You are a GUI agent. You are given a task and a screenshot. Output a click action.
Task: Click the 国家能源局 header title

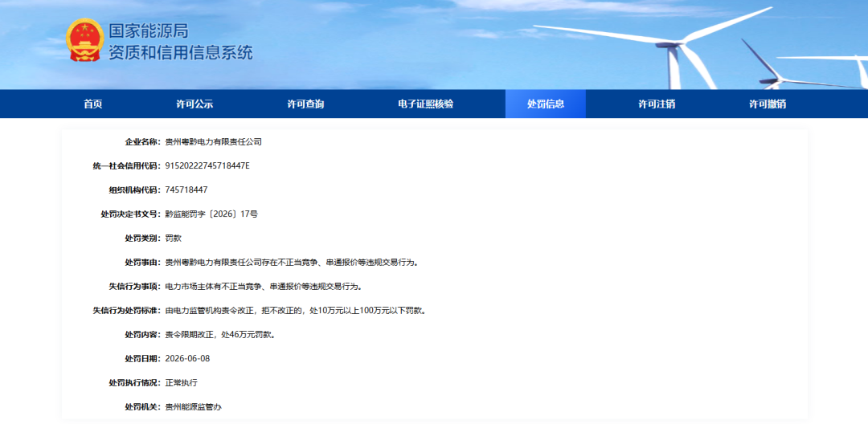click(149, 31)
